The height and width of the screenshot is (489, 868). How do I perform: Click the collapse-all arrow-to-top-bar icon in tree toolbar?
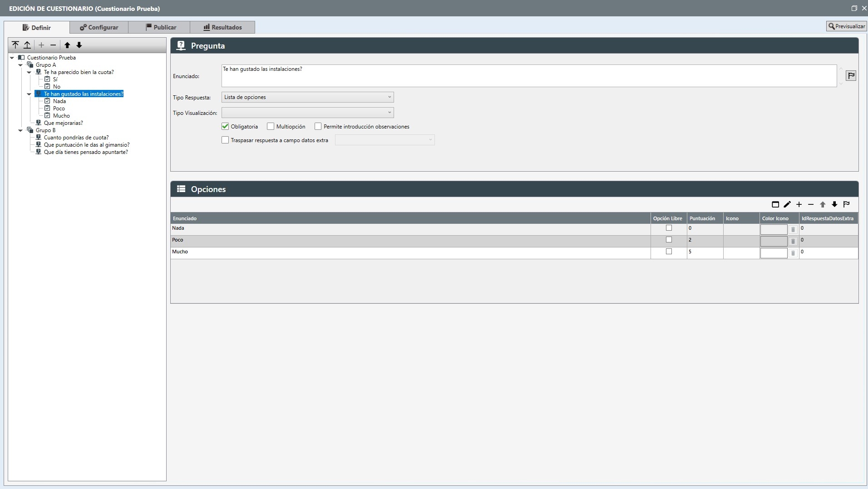[x=15, y=45]
